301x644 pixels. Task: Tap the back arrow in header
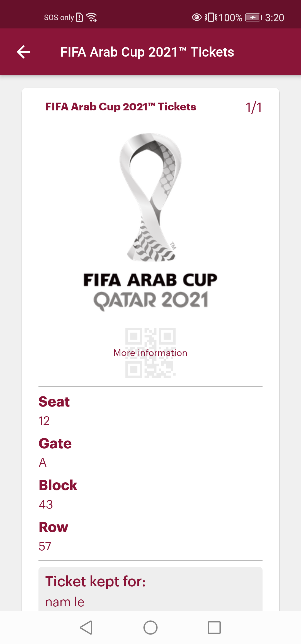tap(24, 52)
